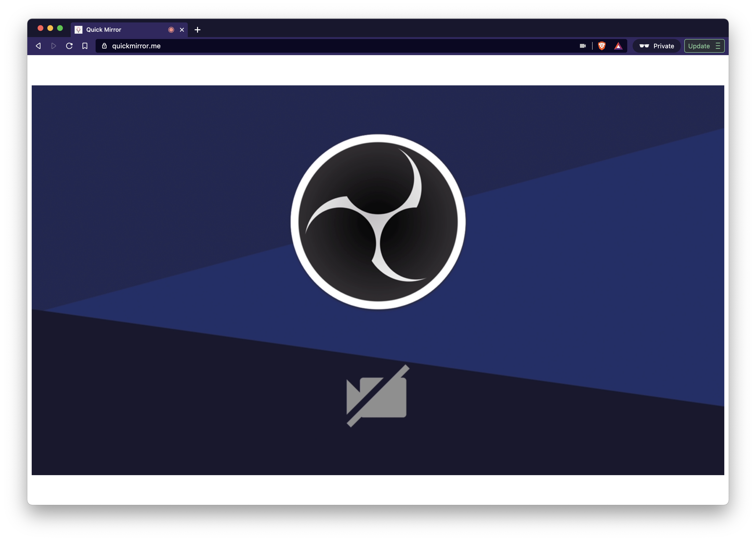Open Brave Rewards triangle icon
This screenshot has width=756, height=541.
[618, 46]
